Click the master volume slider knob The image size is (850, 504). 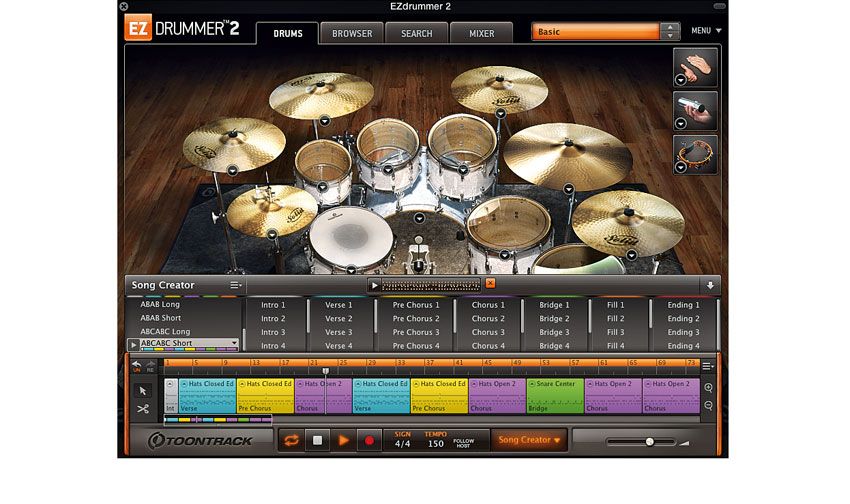[x=649, y=442]
